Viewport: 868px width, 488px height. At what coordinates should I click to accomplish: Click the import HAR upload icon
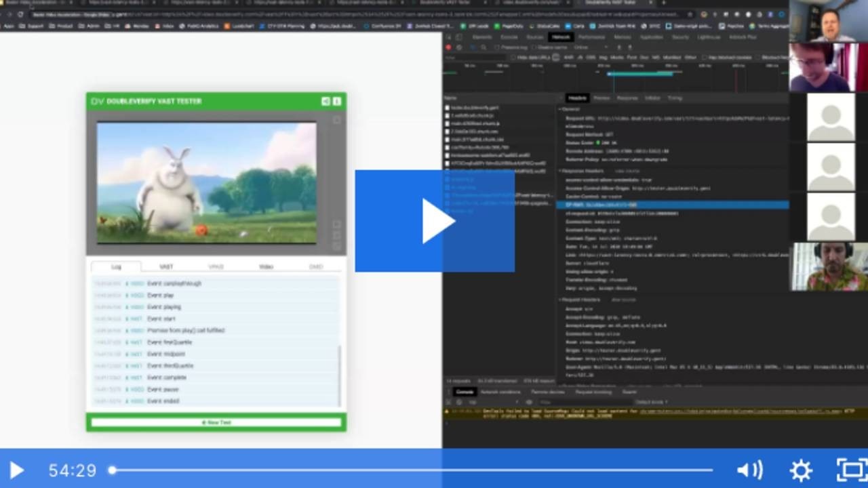[618, 47]
